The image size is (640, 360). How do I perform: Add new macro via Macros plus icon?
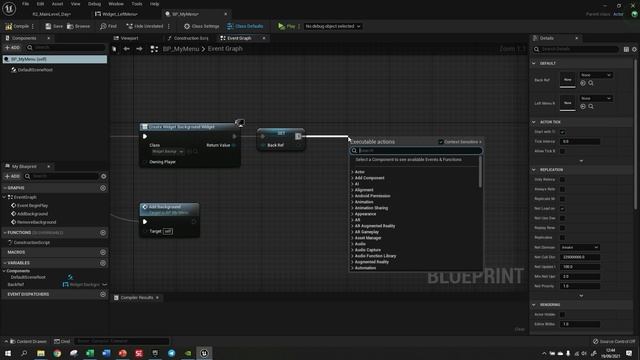tap(103, 253)
